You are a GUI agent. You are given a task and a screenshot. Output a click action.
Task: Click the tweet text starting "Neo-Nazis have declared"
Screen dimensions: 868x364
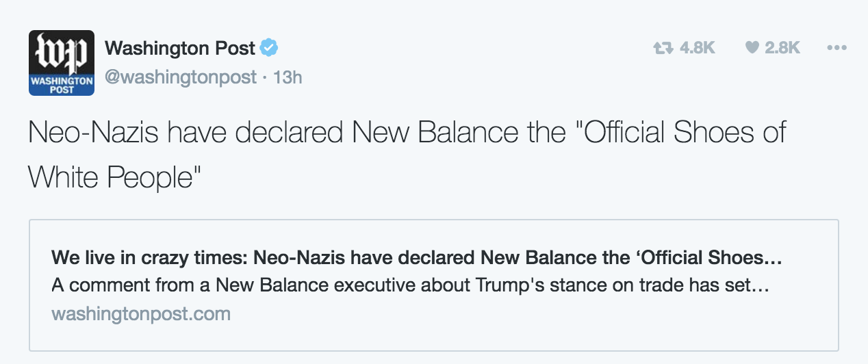pos(205,133)
